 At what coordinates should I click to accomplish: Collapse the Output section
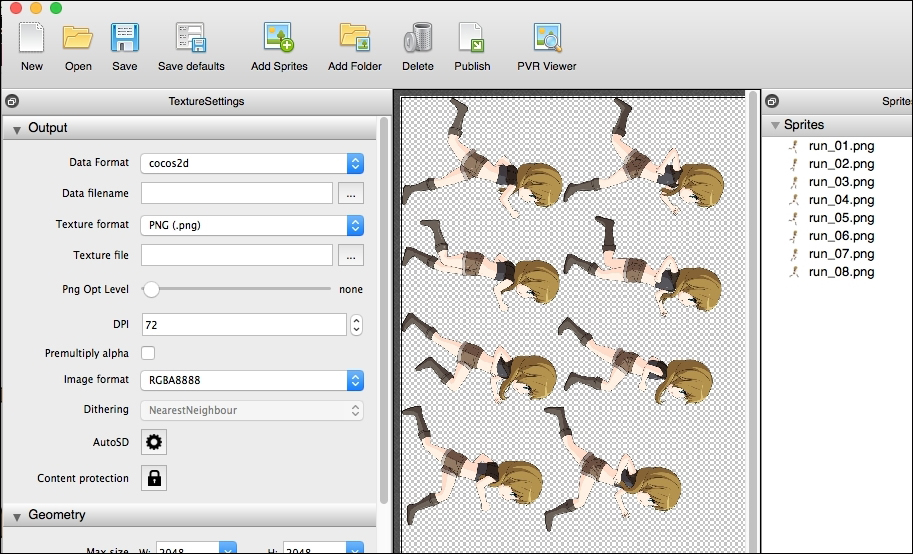[17, 129]
